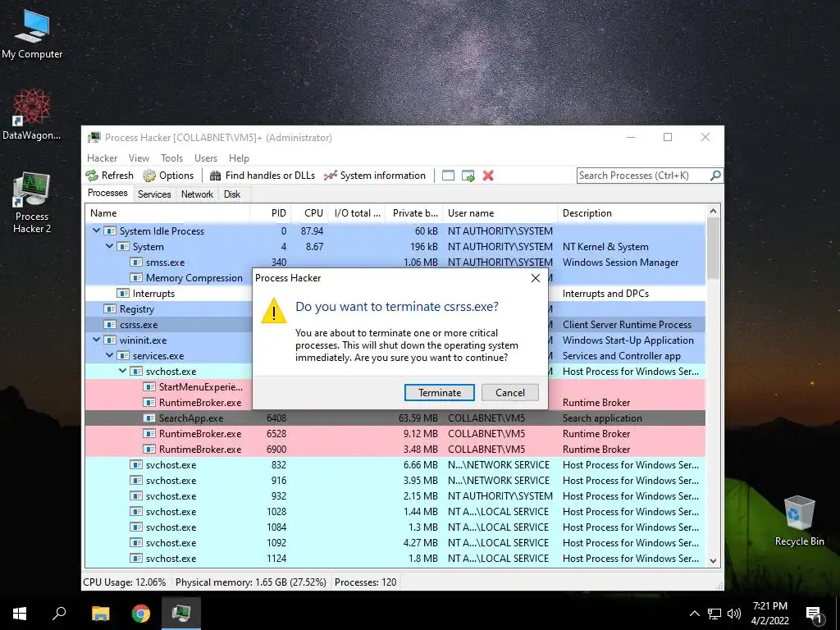Click the SearchApp.exe process icon

coord(149,418)
